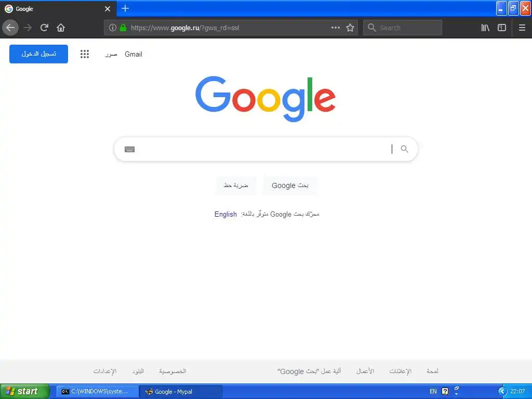Open the Library icon in the toolbar

(x=485, y=28)
